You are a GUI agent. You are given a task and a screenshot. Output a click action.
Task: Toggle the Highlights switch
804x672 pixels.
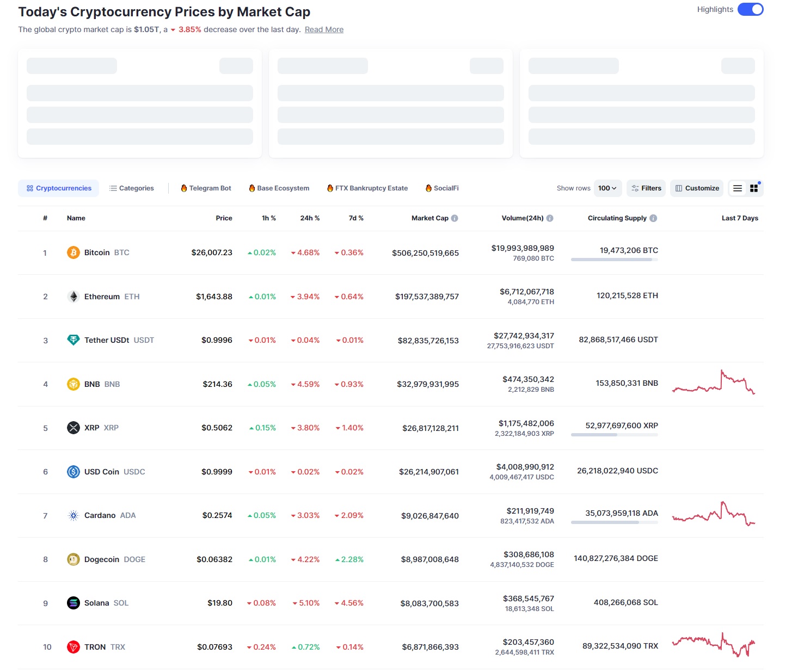[x=751, y=9]
